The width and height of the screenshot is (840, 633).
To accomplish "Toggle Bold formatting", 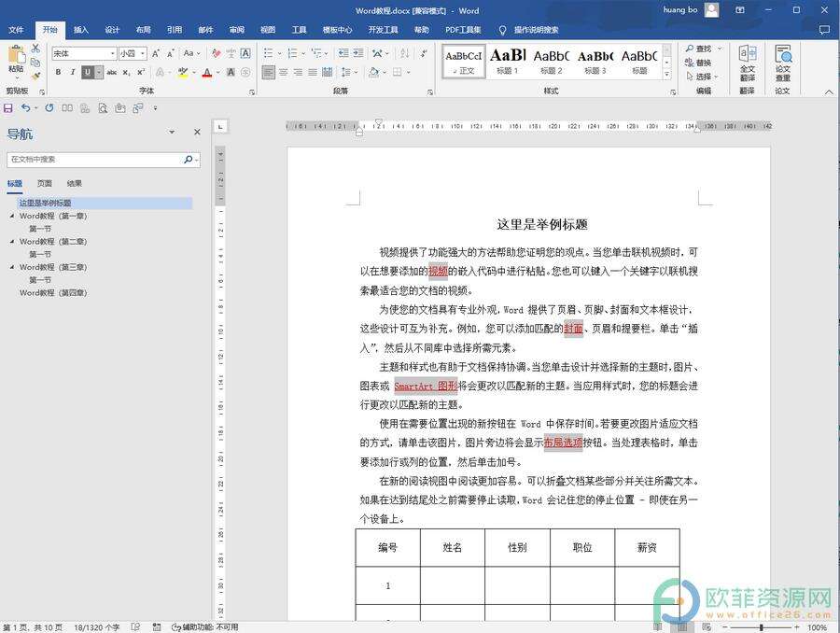I will click(x=58, y=72).
